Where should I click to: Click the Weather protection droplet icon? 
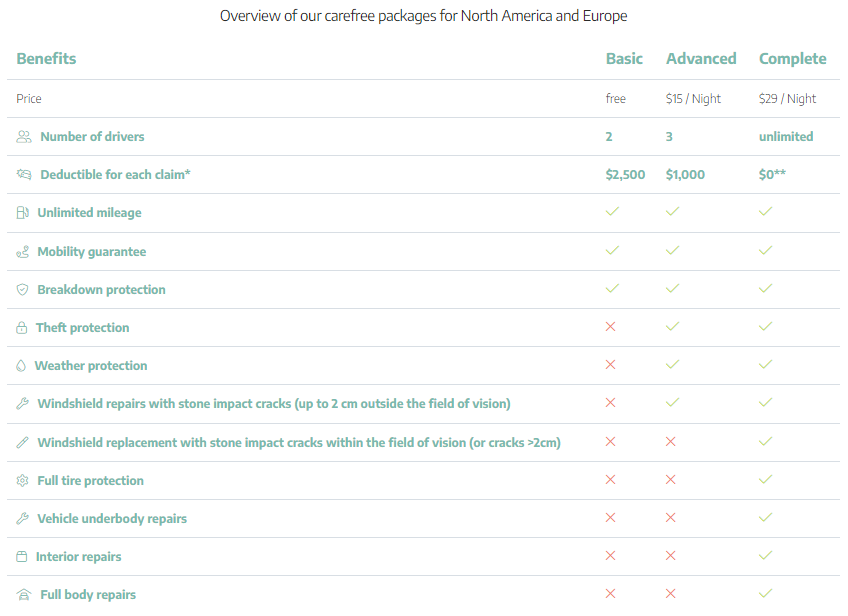(x=21, y=366)
